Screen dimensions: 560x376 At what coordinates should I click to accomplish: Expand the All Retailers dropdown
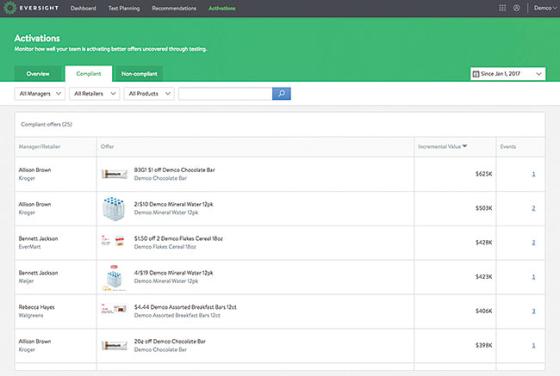click(x=94, y=94)
